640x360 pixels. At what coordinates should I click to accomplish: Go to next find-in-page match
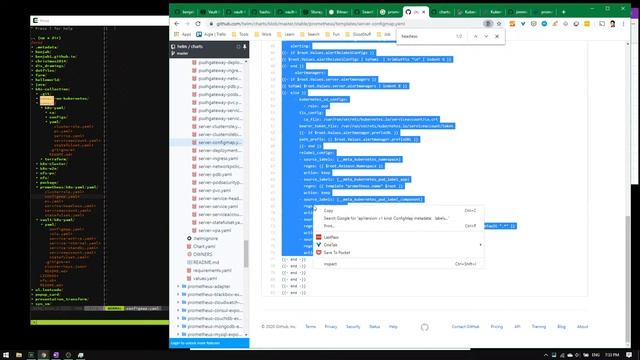tap(486, 36)
